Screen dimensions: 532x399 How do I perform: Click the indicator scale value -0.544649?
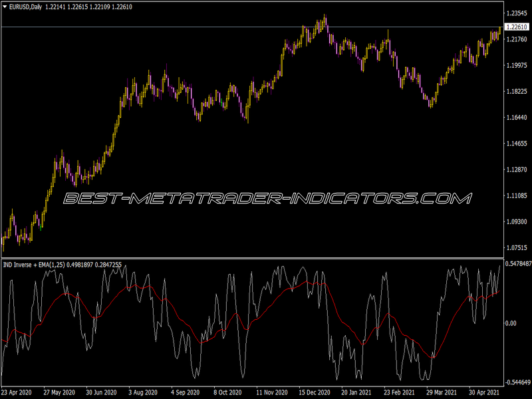tap(518, 382)
